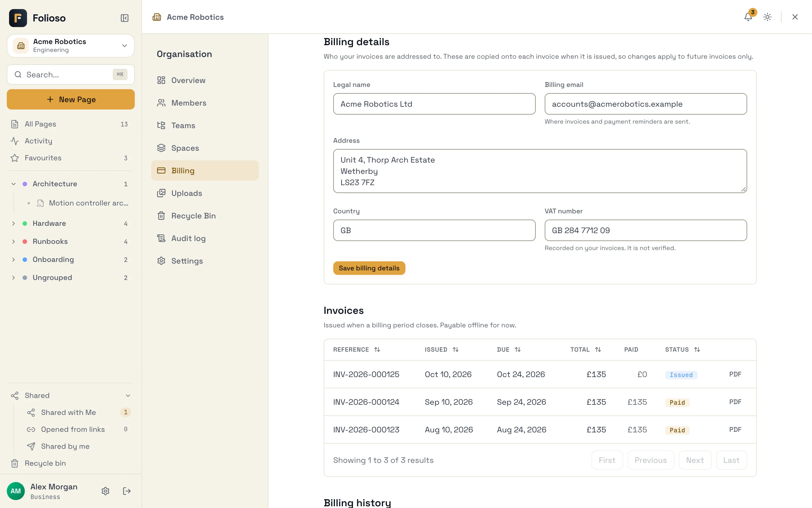The width and height of the screenshot is (812, 508).
Task: Sort invoices by Total
Action: click(x=586, y=349)
